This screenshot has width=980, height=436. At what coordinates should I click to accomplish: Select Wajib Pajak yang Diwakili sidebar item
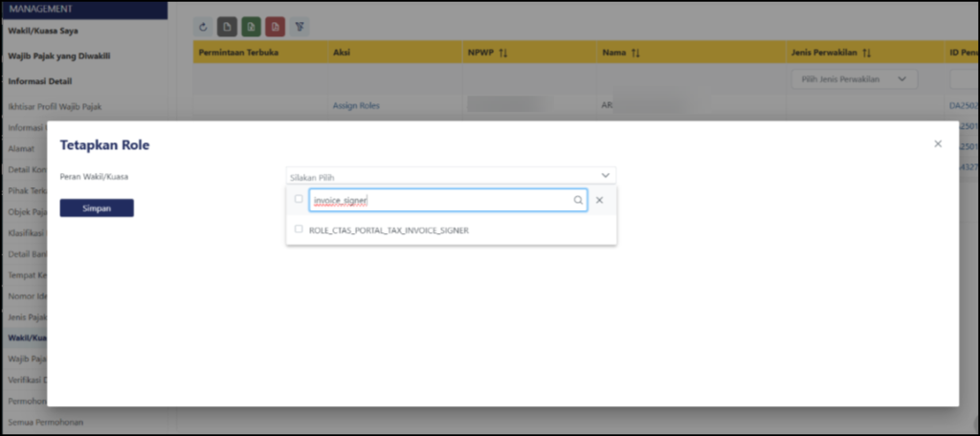click(x=61, y=56)
